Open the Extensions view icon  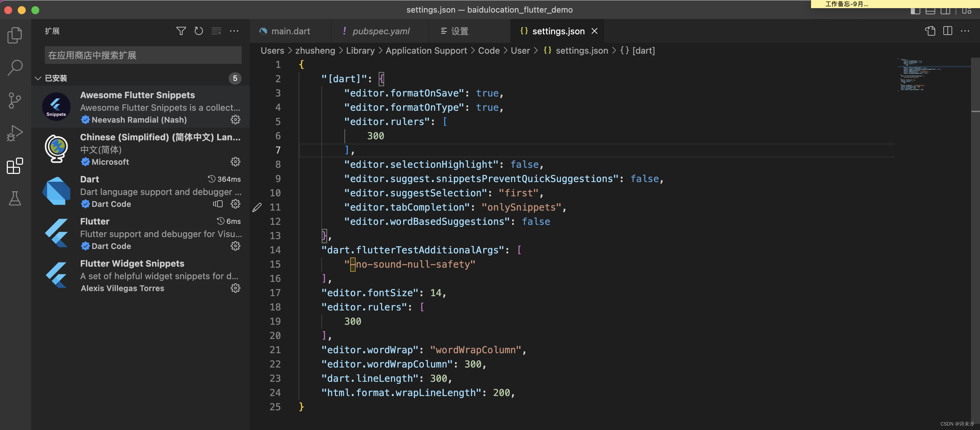coord(15,166)
